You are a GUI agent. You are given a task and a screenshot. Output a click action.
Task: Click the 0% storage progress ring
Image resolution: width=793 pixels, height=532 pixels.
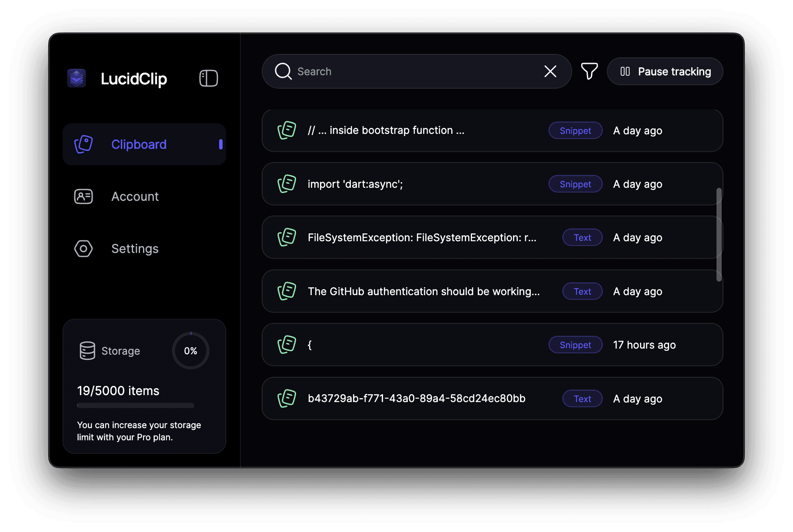[190, 351]
